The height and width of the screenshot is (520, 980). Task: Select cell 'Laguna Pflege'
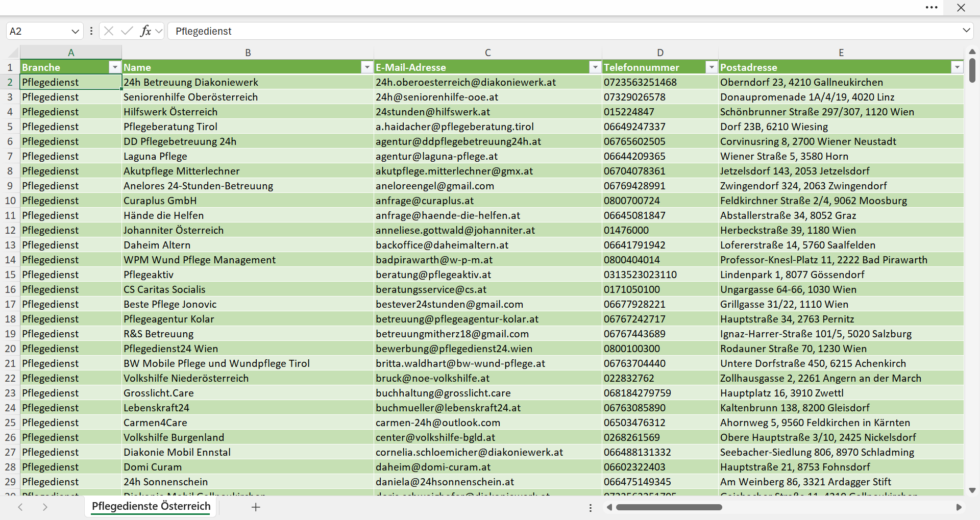point(248,156)
